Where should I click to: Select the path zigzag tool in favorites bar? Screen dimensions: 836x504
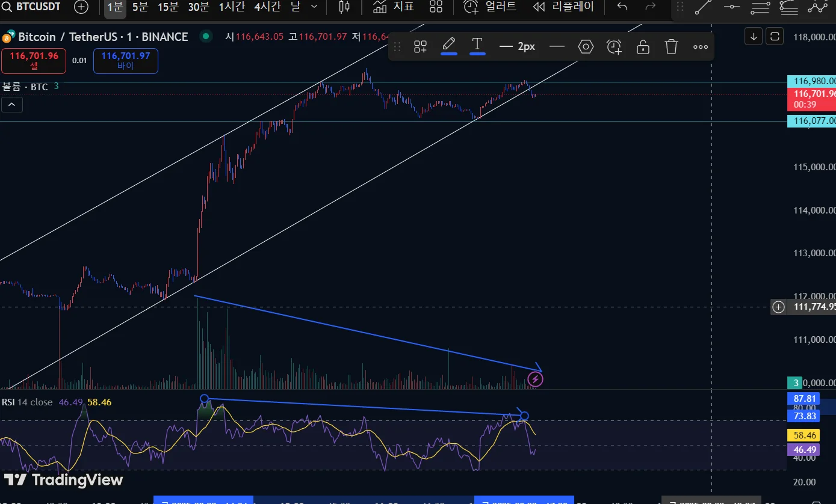[817, 7]
